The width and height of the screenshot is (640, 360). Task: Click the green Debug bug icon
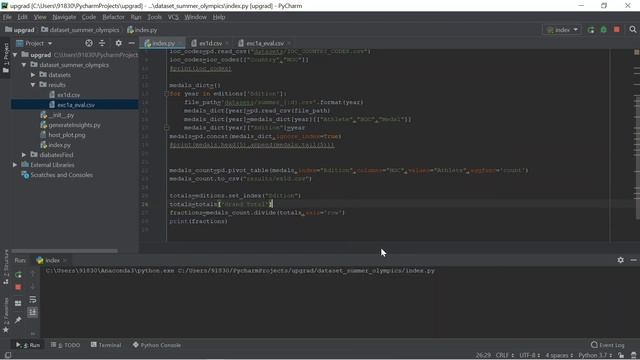(604, 30)
